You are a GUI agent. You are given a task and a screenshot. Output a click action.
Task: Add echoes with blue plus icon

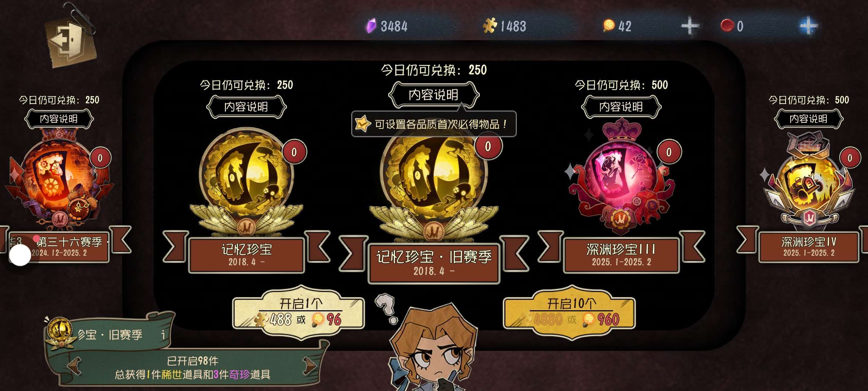809,26
